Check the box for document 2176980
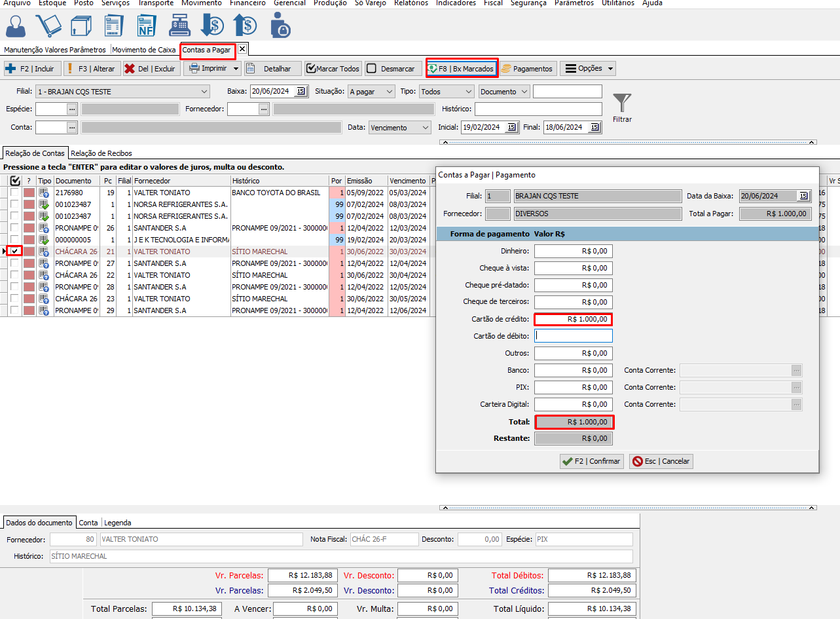The height and width of the screenshot is (619, 840). 14,193
